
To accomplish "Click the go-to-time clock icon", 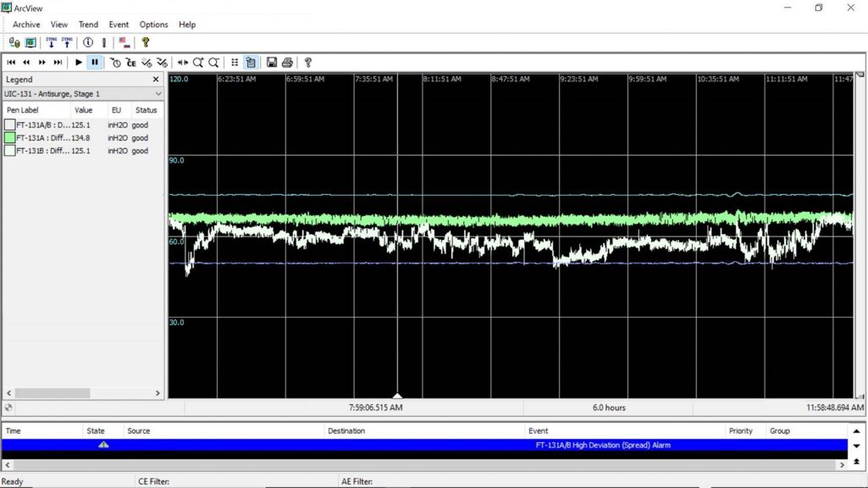I will [x=115, y=63].
